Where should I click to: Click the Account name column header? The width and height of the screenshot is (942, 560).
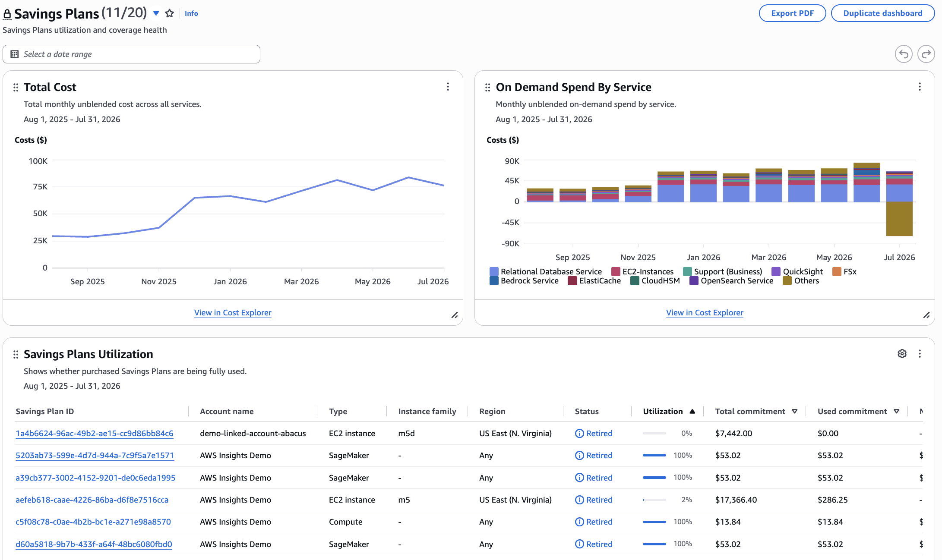[x=227, y=411]
